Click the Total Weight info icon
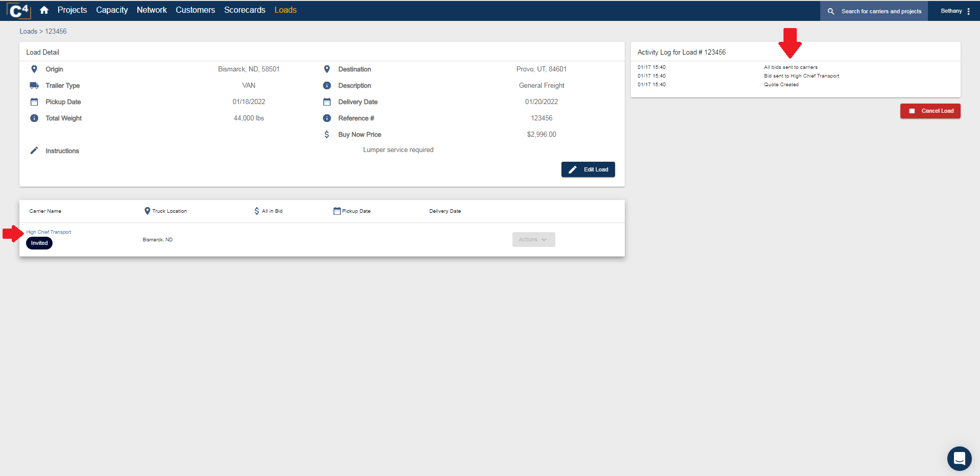This screenshot has height=476, width=980. 34,118
